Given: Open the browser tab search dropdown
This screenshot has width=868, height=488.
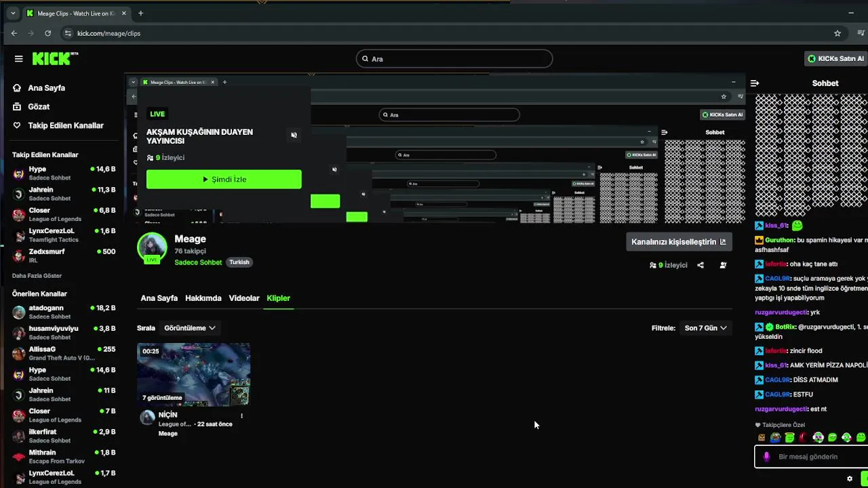Looking at the screenshot, I should point(12,13).
